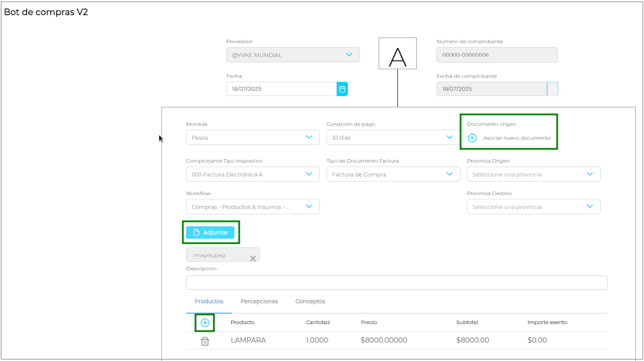Click the Adjuntar button
The height and width of the screenshot is (361, 644).
click(x=210, y=233)
